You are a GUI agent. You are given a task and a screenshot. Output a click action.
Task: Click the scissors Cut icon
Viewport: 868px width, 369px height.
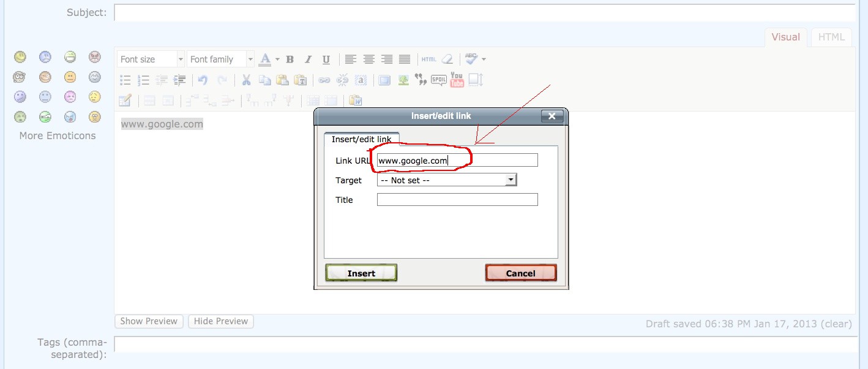[246, 80]
